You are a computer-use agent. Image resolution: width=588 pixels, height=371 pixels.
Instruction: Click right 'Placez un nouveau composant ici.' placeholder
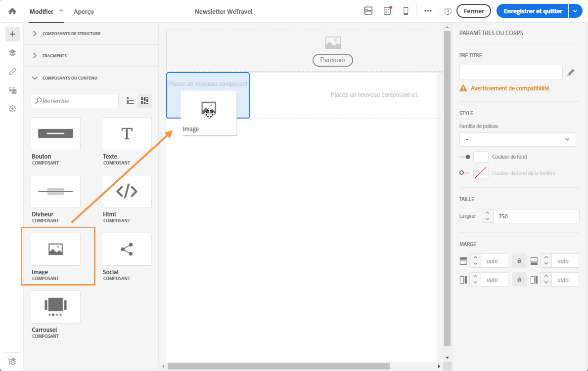click(x=374, y=95)
